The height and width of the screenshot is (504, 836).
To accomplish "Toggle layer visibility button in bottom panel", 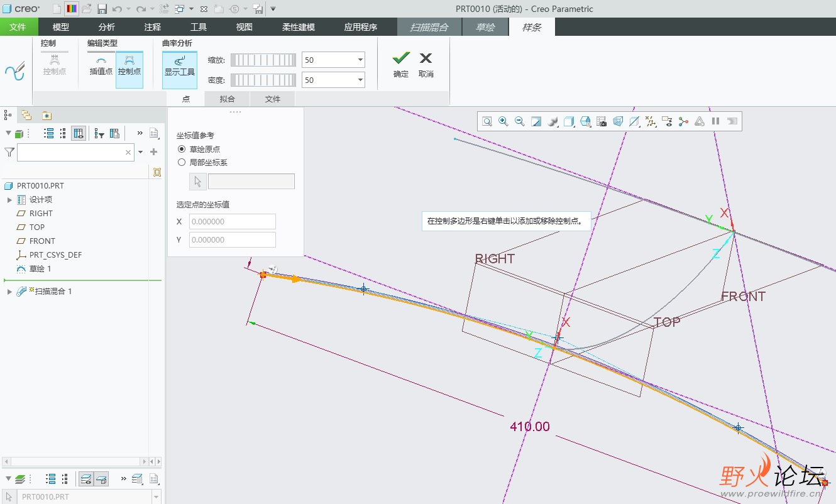I will [x=87, y=479].
